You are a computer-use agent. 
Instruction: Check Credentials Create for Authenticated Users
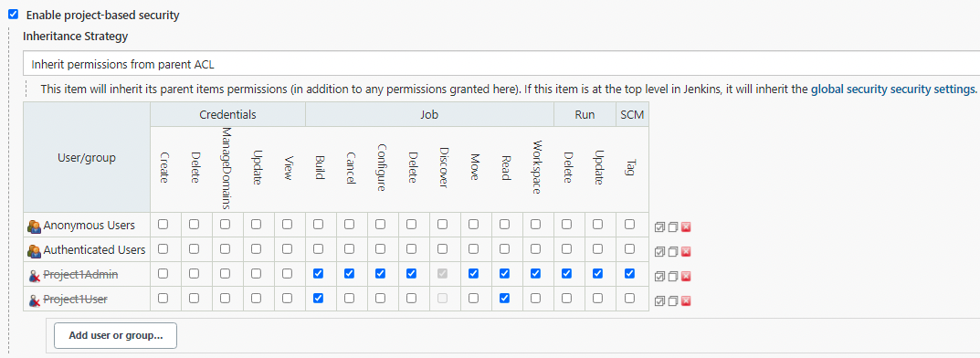(163, 248)
